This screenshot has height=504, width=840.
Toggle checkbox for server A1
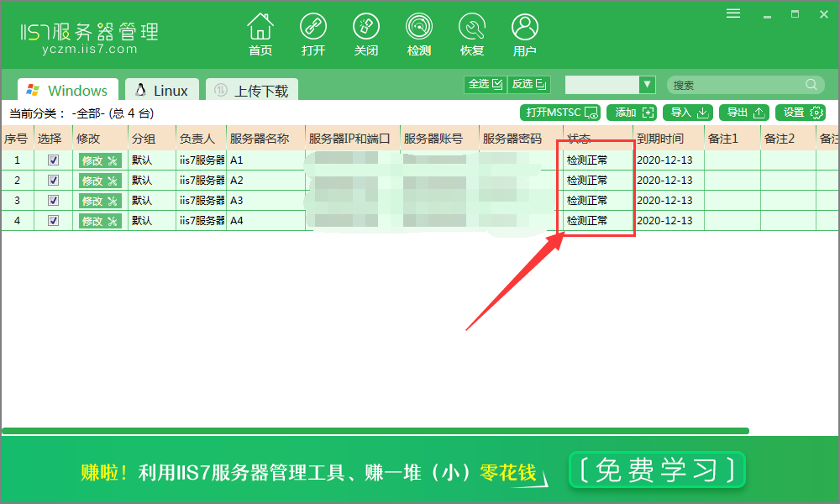53,160
